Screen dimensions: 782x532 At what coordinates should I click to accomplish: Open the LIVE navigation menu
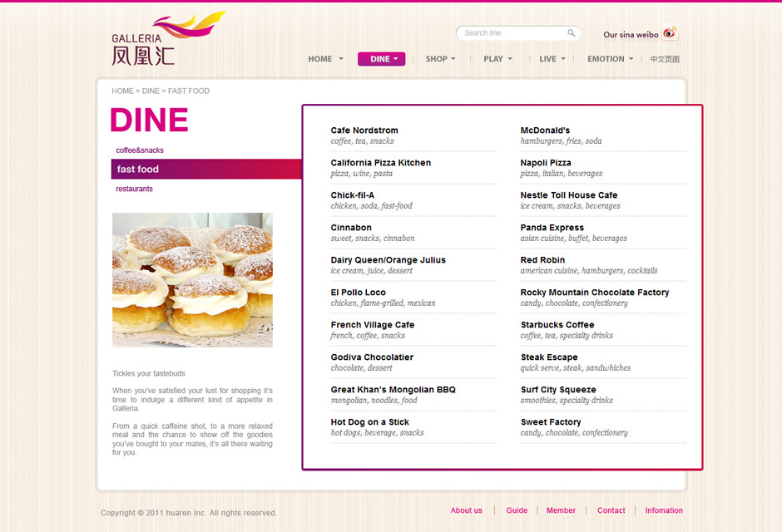552,59
